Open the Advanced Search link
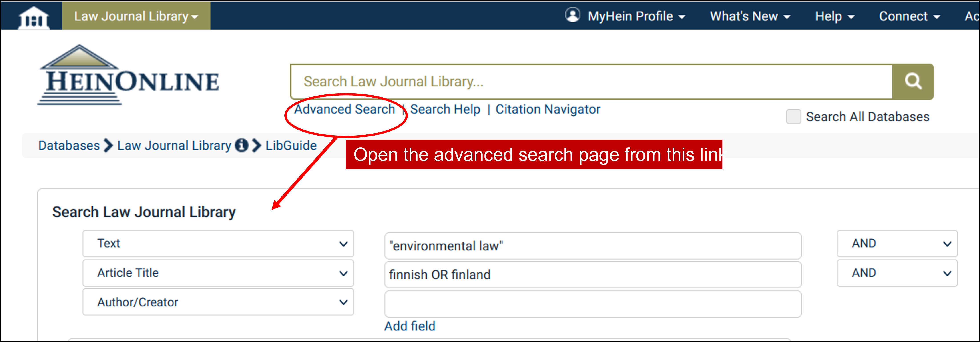This screenshot has height=342, width=980. pos(345,109)
